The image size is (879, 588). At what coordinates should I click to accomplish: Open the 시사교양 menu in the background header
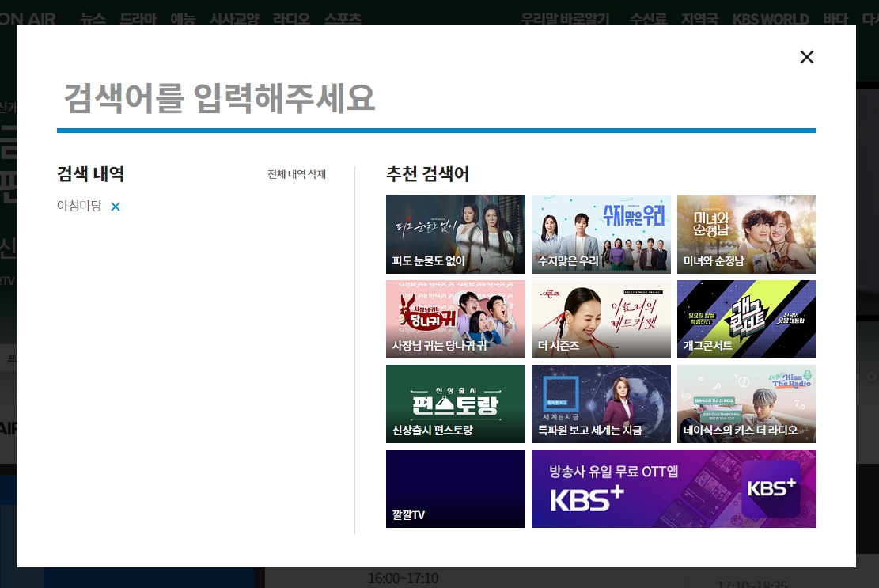tap(234, 19)
